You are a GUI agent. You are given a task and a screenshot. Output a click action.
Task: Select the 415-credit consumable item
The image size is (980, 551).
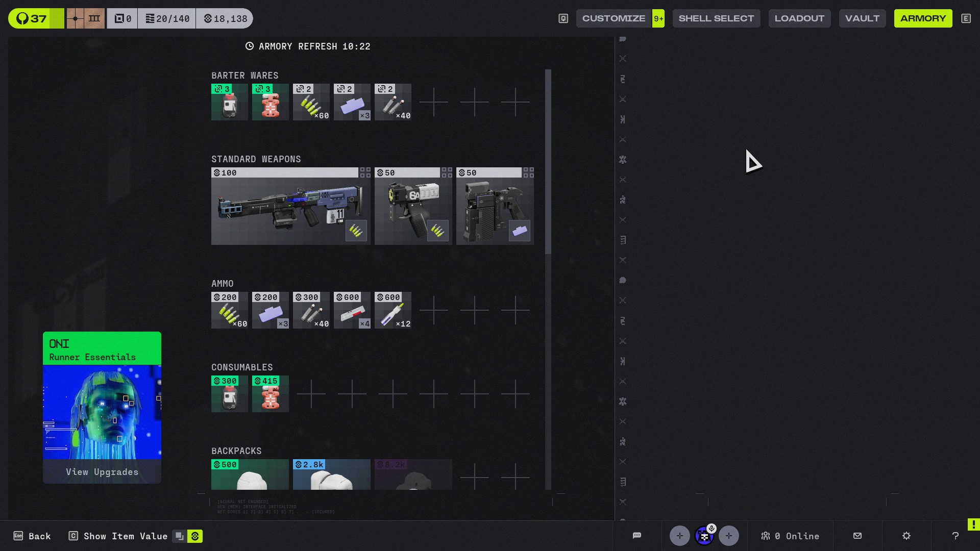(270, 394)
